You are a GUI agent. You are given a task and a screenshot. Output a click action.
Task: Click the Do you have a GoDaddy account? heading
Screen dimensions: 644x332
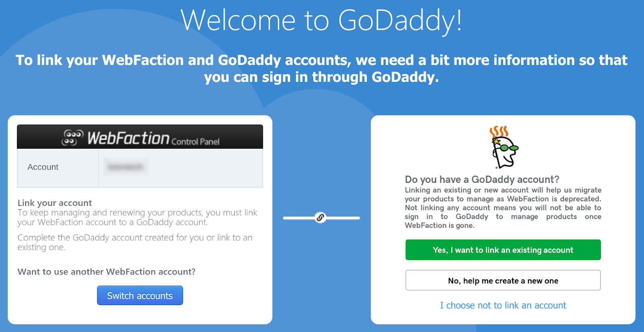(482, 179)
